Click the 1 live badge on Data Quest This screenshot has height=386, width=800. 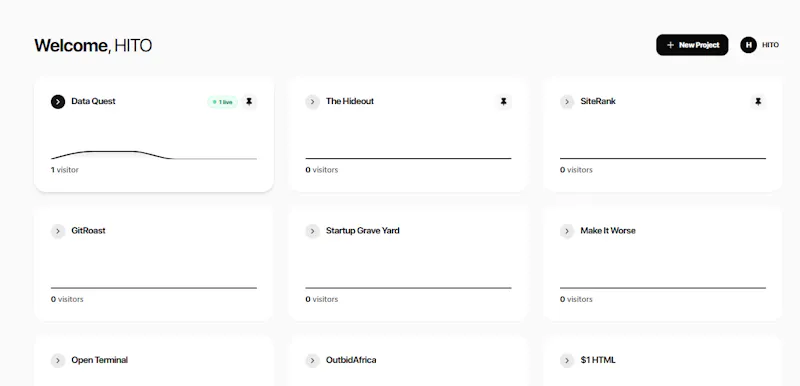222,102
